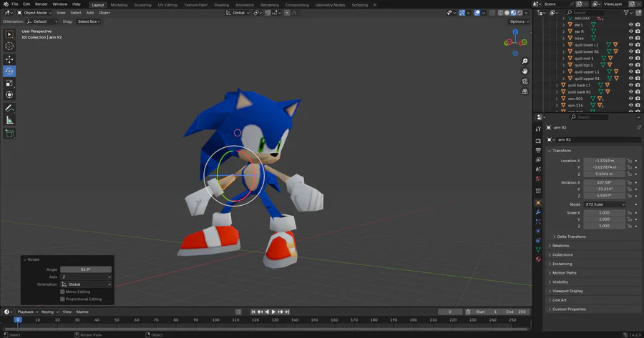Screen dimensions: 644x338
Task: Open the Global transform orientation dropdown
Action: point(238,13)
